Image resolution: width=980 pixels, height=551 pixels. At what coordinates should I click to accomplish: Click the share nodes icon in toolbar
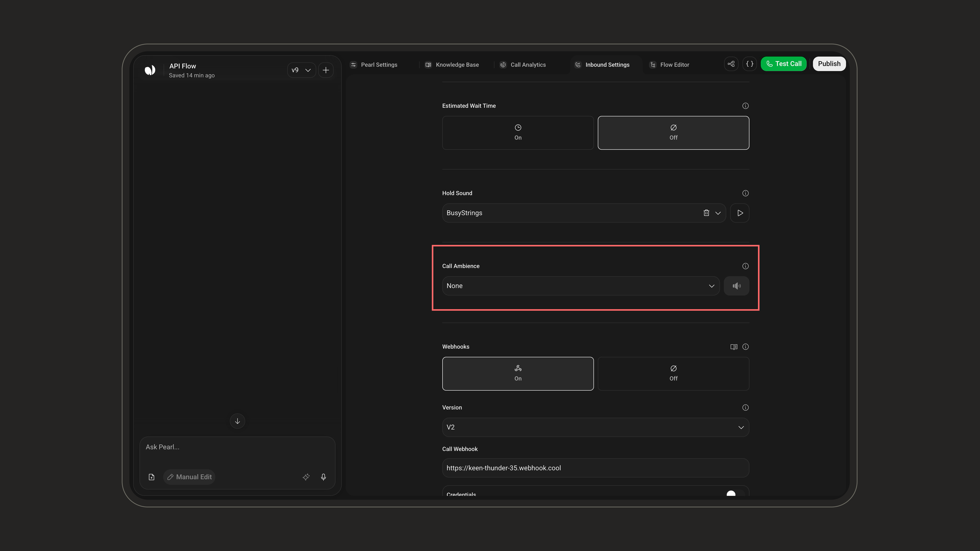point(731,64)
